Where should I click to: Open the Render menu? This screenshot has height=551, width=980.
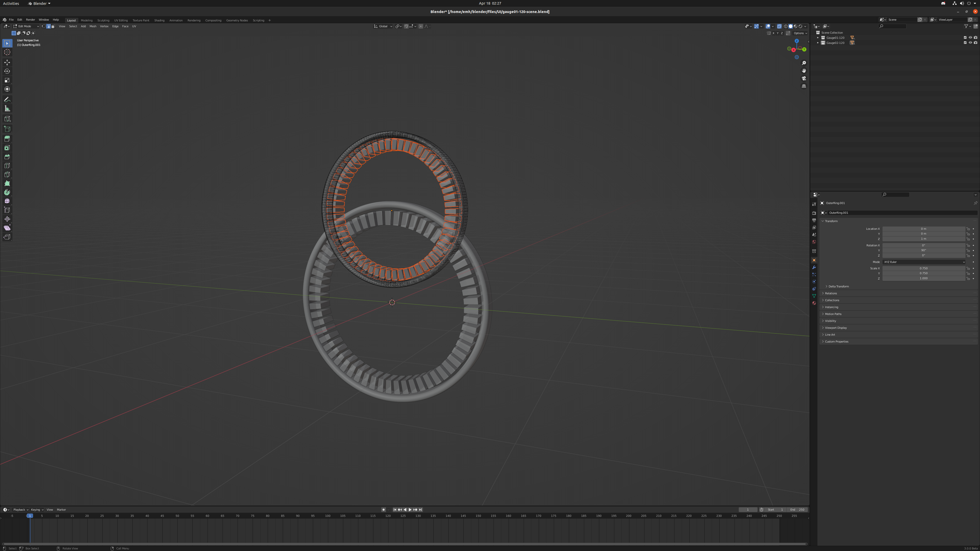pos(30,20)
